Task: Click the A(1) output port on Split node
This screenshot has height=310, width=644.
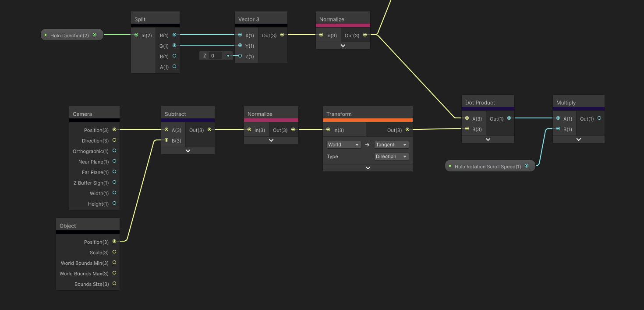Action: pyautogui.click(x=174, y=66)
